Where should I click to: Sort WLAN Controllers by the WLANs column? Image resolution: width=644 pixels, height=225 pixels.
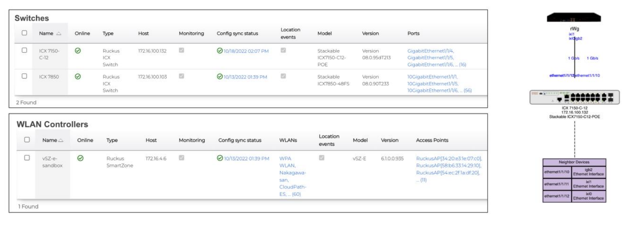288,140
